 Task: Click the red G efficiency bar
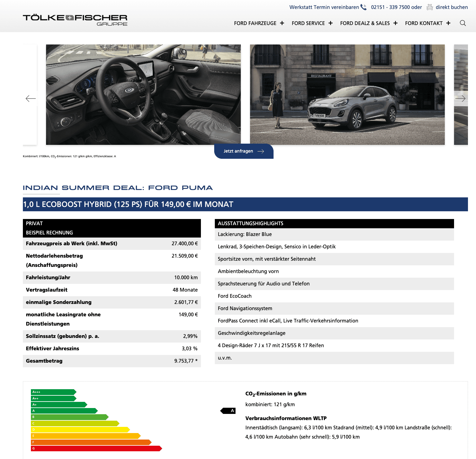click(x=96, y=448)
